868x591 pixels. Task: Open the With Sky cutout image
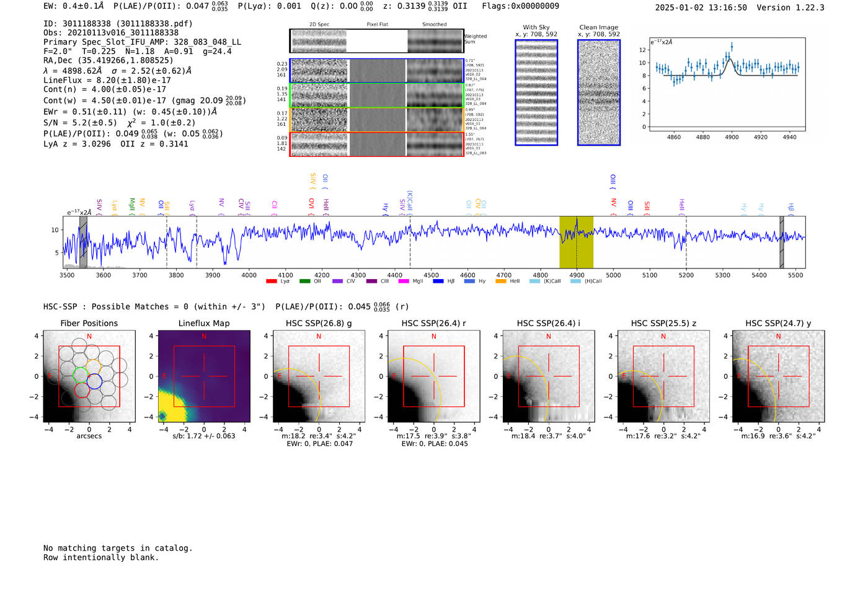pyautogui.click(x=536, y=92)
